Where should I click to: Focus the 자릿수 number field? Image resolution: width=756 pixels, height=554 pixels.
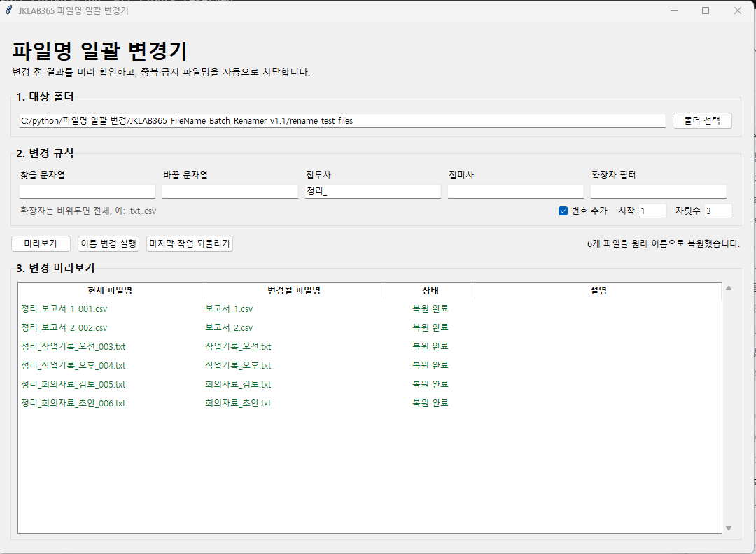click(x=718, y=211)
